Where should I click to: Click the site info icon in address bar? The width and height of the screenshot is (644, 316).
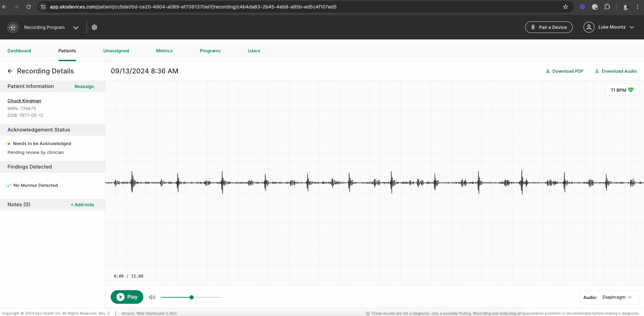(x=43, y=7)
